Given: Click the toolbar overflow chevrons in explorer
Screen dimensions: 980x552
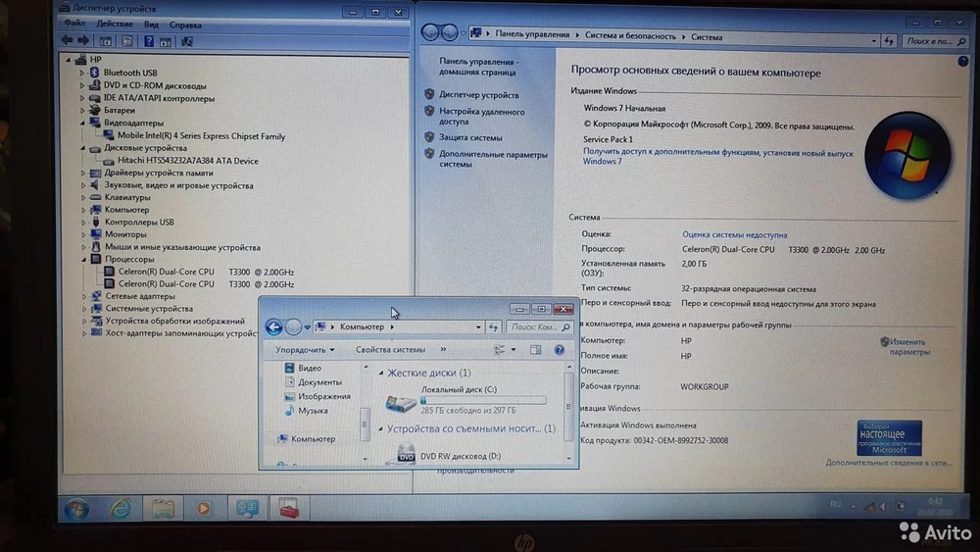Looking at the screenshot, I should pos(443,349).
